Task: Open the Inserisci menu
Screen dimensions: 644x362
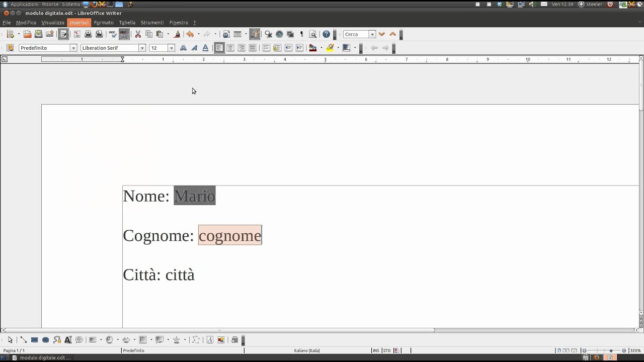Action: coord(79,23)
